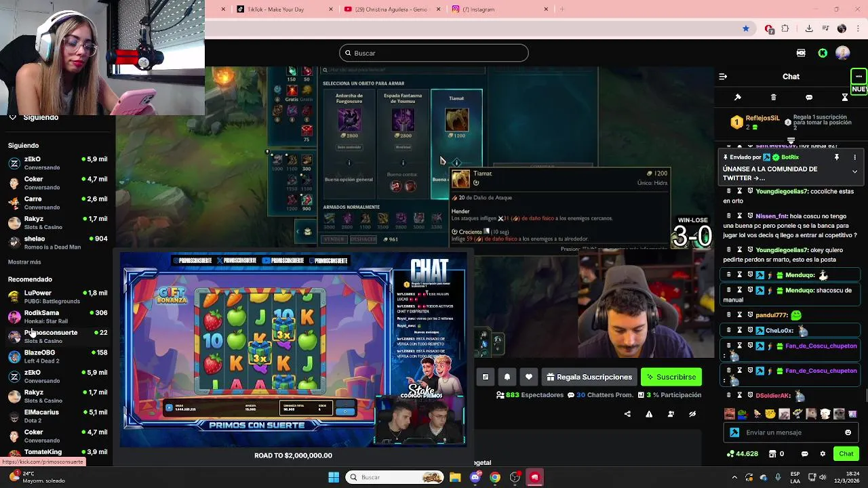Click the hourglass icon below the Chat header
Screen dimensions: 868x488
point(845,98)
